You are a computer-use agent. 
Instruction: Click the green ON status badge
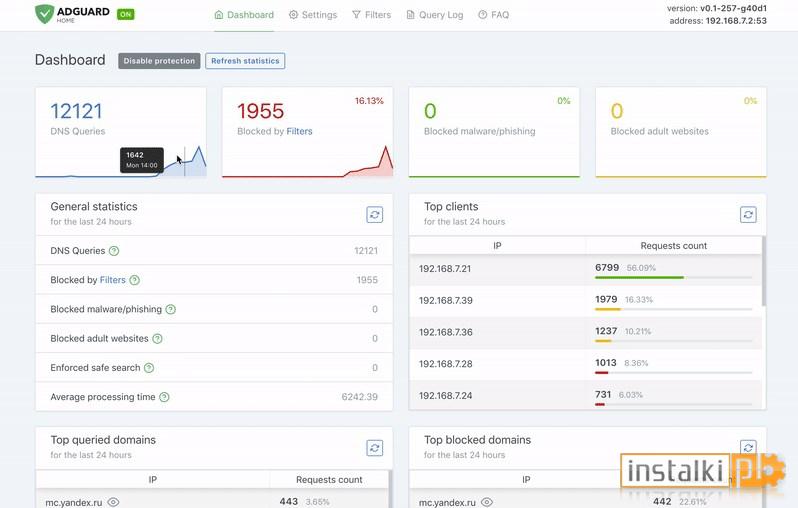click(x=125, y=14)
